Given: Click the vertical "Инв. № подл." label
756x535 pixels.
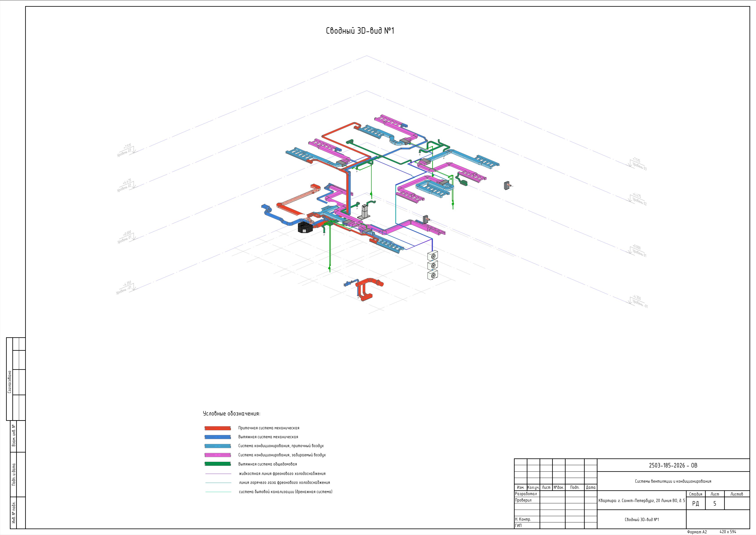Looking at the screenshot, I should pos(13,513).
